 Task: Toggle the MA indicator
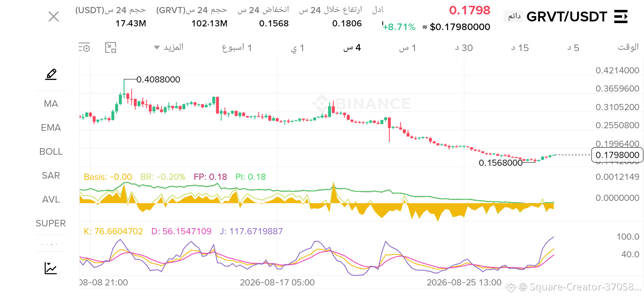51,104
